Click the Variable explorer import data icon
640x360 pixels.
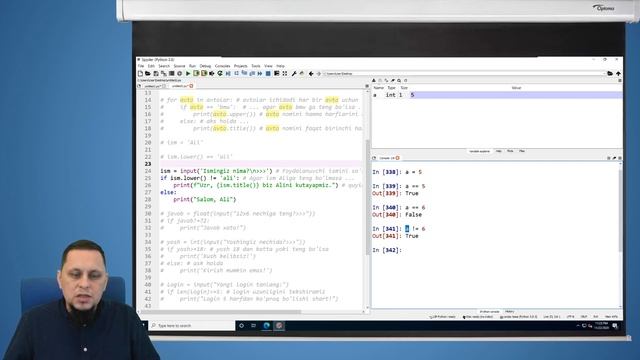coord(373,81)
